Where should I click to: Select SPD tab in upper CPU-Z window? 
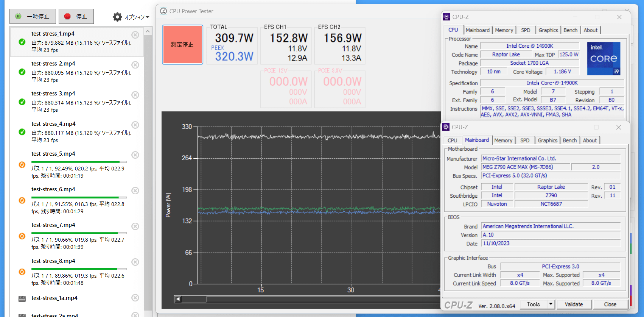(526, 30)
